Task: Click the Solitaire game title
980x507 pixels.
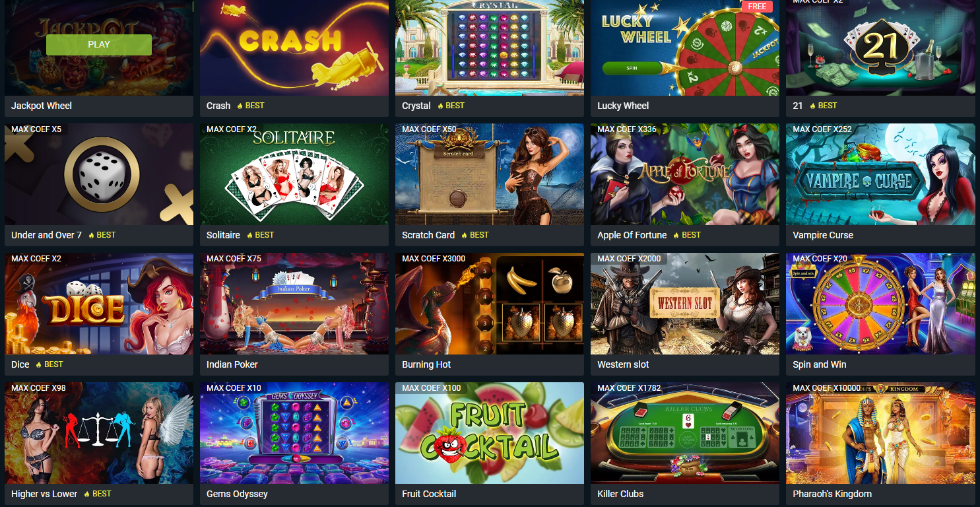Action: [x=223, y=235]
